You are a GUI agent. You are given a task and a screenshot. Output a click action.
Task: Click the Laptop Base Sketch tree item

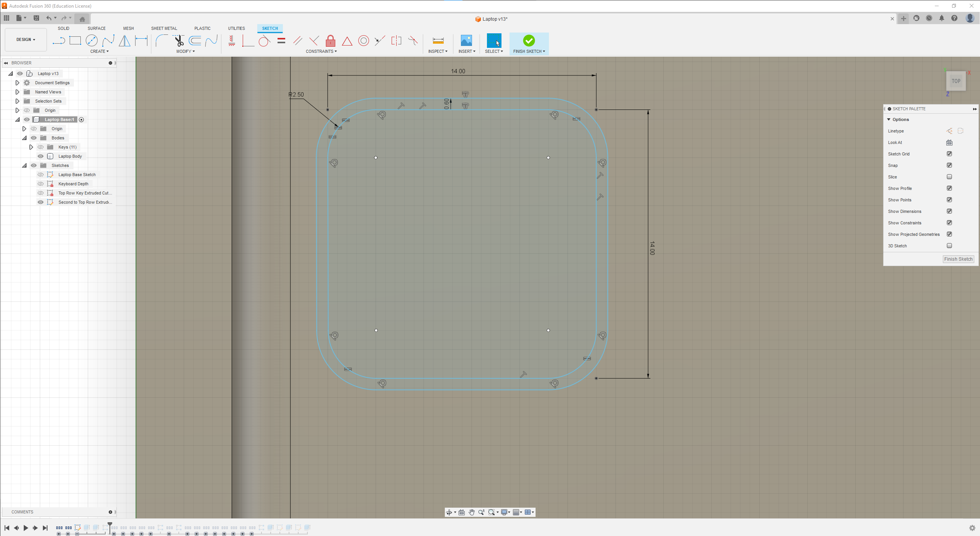tap(77, 174)
